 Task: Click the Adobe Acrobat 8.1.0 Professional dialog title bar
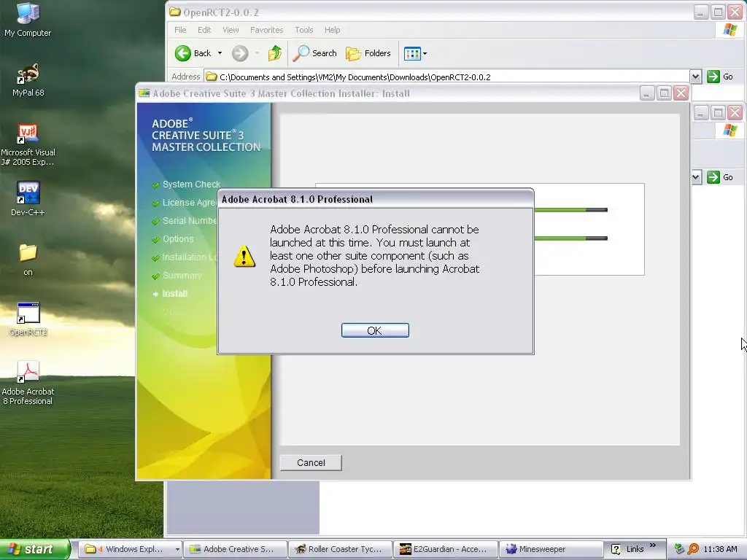[375, 199]
